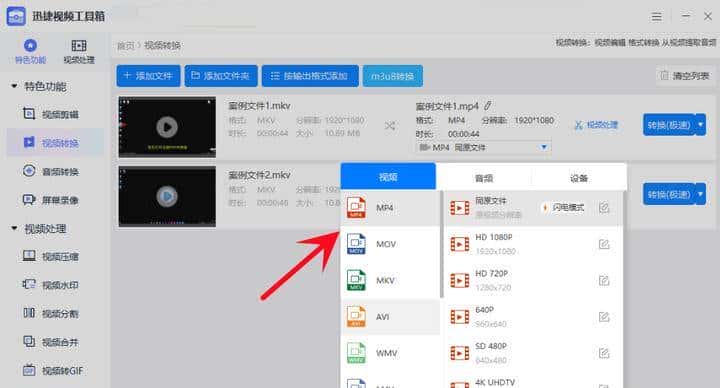
Task: Open the arrow beside 转换(极速) for 案例文件2
Action: pyautogui.click(x=700, y=195)
